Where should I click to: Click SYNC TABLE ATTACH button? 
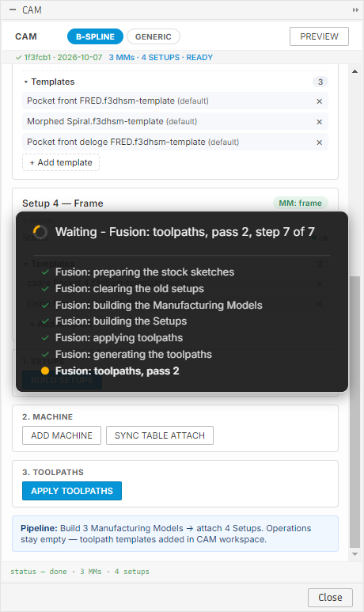point(160,435)
